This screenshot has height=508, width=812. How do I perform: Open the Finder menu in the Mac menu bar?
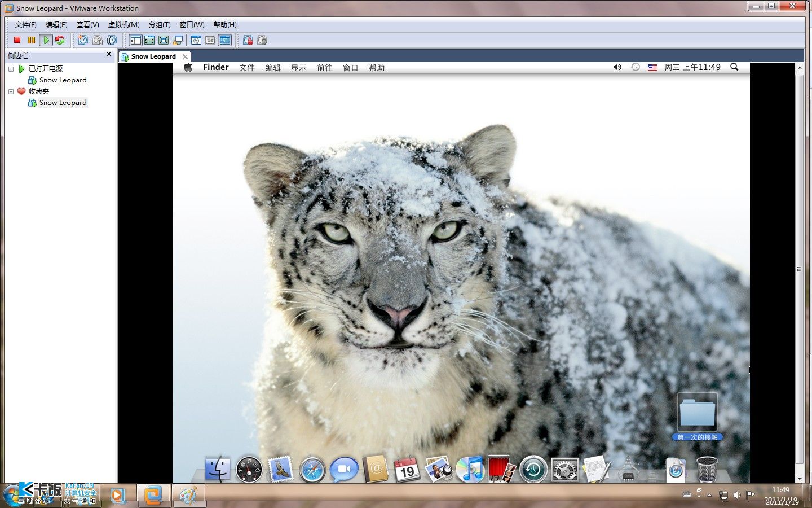[215, 67]
